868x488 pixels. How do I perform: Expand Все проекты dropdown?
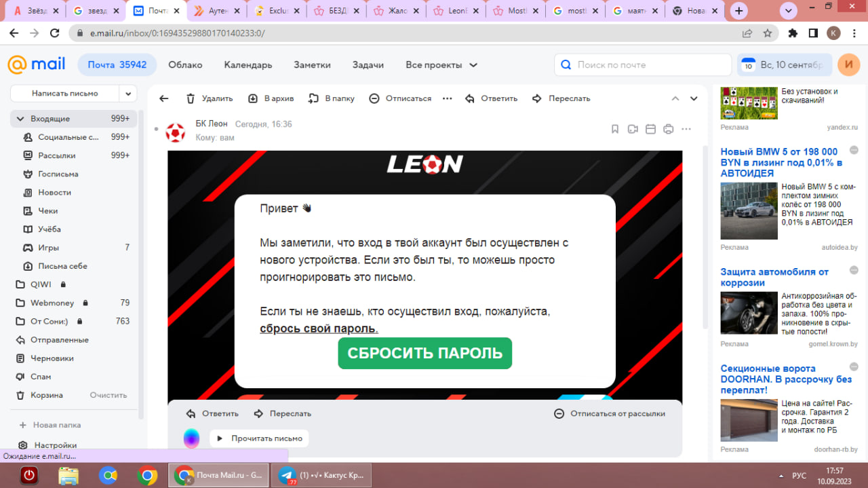tap(441, 65)
